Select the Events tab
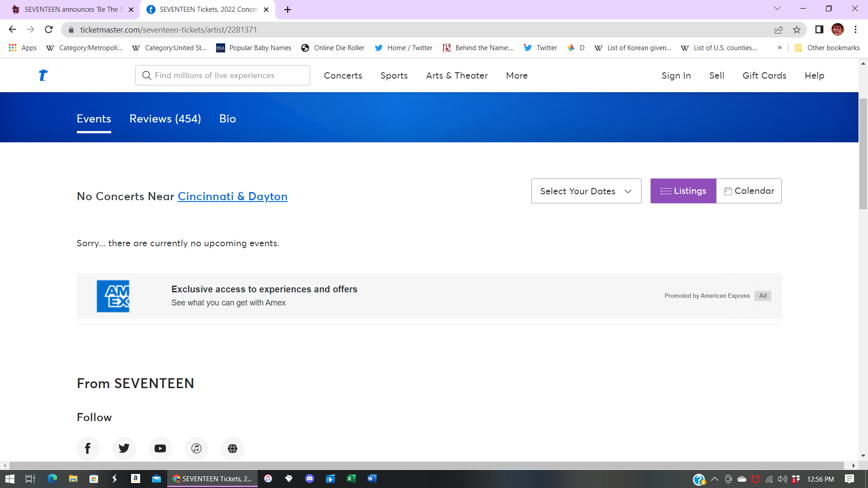The image size is (868, 488). 94,119
